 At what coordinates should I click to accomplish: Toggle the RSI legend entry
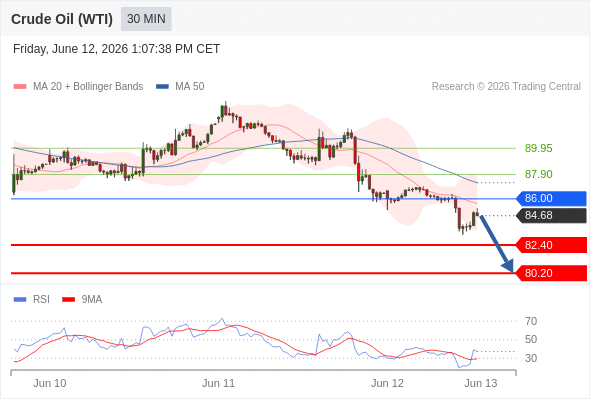(x=32, y=299)
